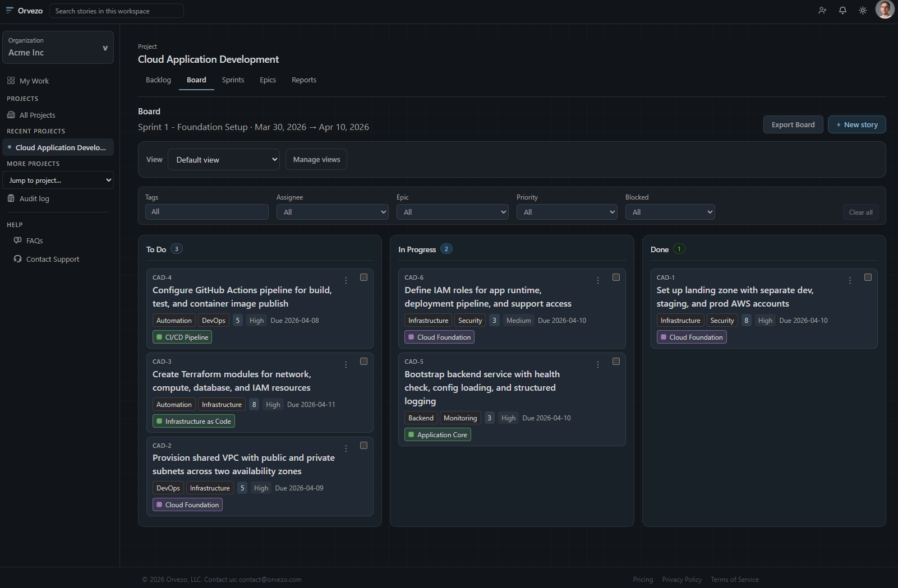Open the Jump to project dropdown
This screenshot has width=898, height=588.
pos(58,180)
